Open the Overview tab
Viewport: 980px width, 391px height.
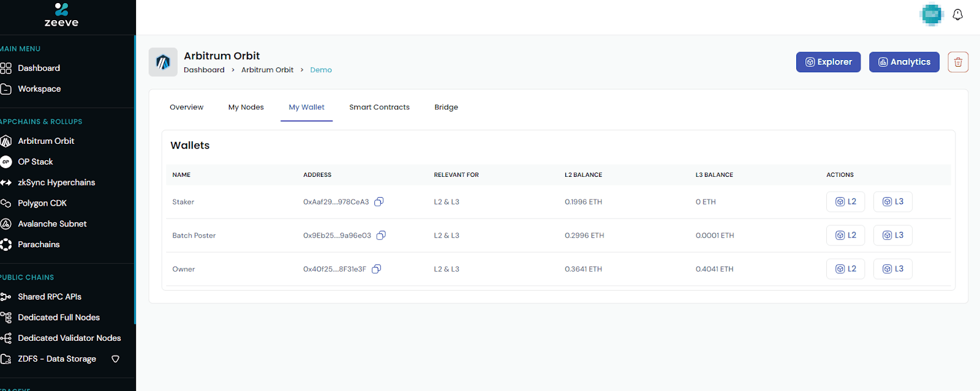click(x=186, y=107)
